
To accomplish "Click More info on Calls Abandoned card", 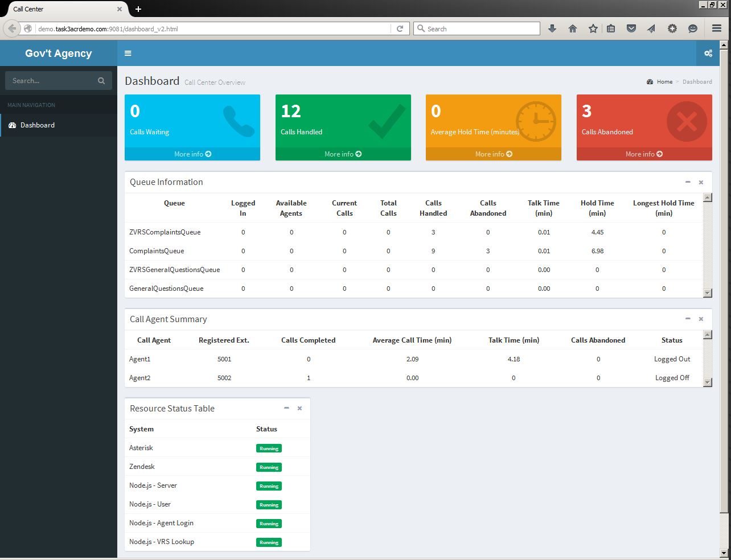I will point(644,154).
